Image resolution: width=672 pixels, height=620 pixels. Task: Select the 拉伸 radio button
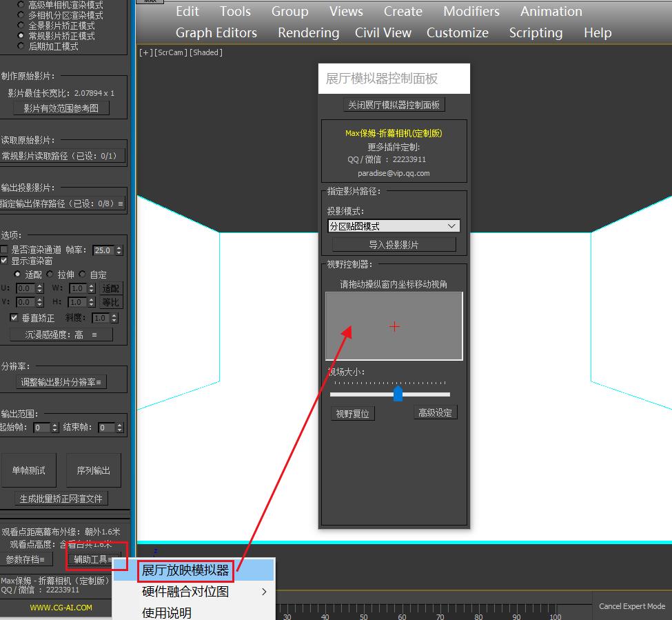[50, 274]
